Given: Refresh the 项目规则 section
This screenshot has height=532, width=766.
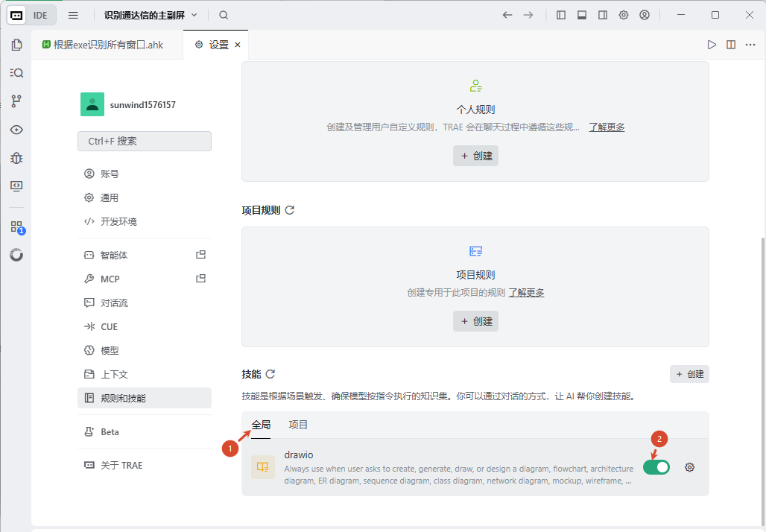Looking at the screenshot, I should 290,210.
